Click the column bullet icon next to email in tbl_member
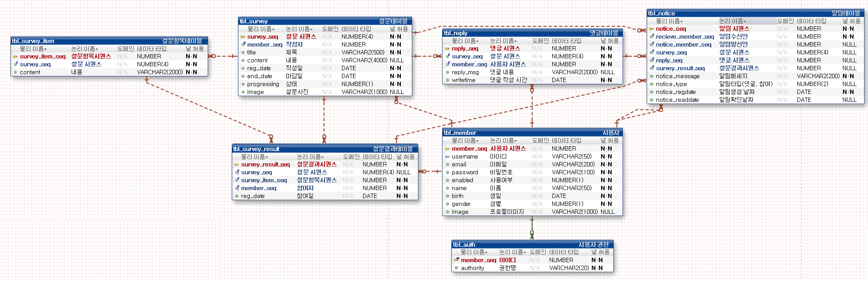Screen dimensions: 868x281 pyautogui.click(x=447, y=165)
